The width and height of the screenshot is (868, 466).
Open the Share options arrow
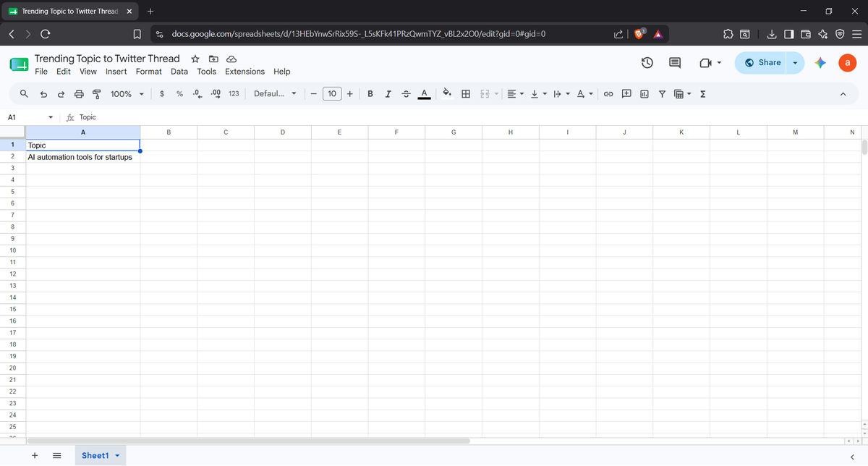click(796, 63)
